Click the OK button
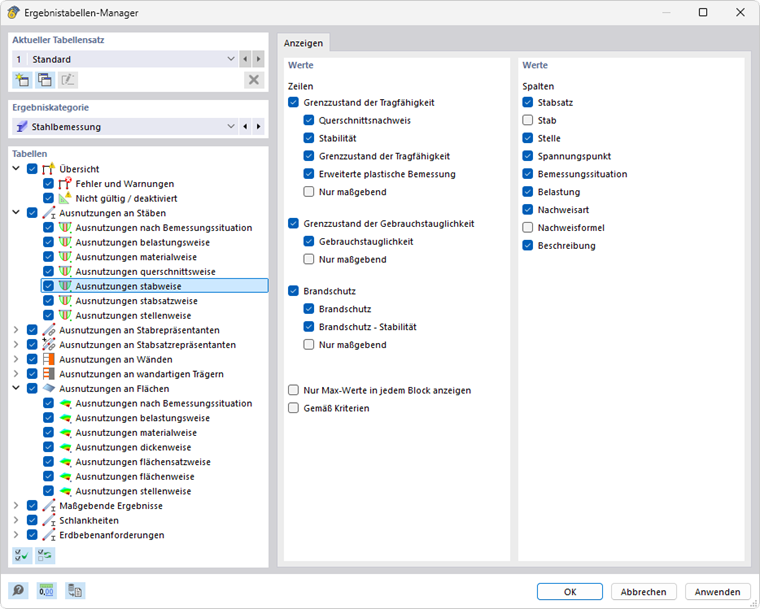Image resolution: width=760 pixels, height=609 pixels. [x=569, y=591]
